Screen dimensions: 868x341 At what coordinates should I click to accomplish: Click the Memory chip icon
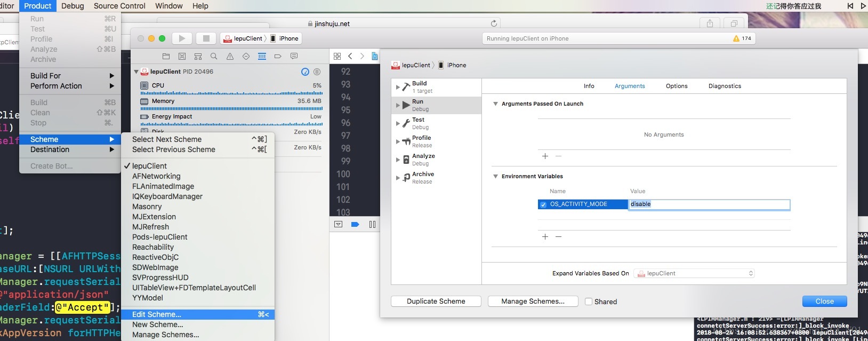tap(144, 101)
